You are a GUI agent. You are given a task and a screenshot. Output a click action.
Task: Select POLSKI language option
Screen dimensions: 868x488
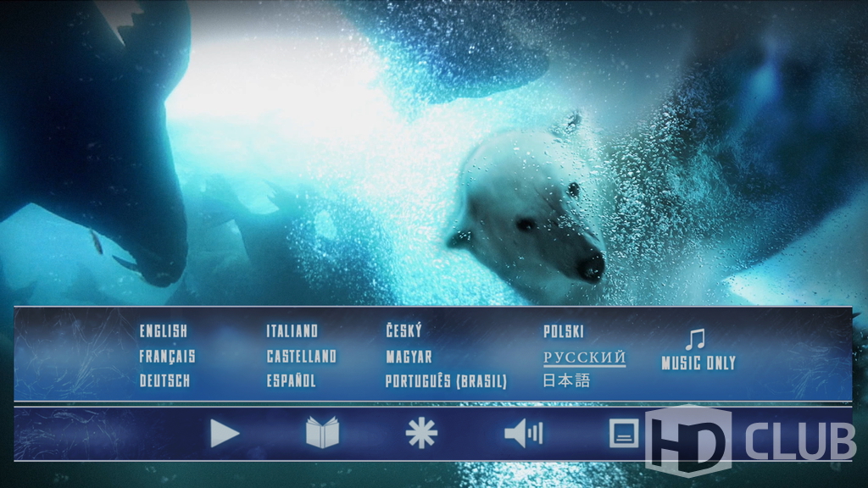(x=564, y=331)
